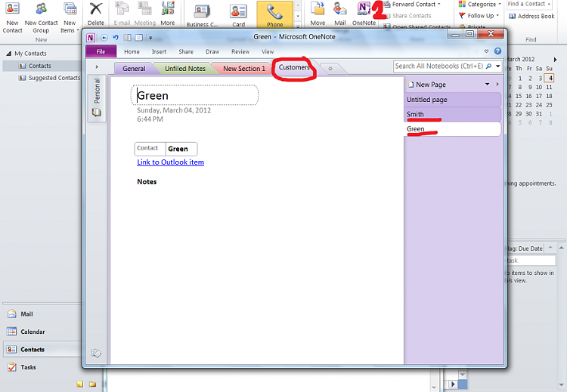Select the Untitled page in page list
Screen dimensions: 567x392
tap(452, 100)
